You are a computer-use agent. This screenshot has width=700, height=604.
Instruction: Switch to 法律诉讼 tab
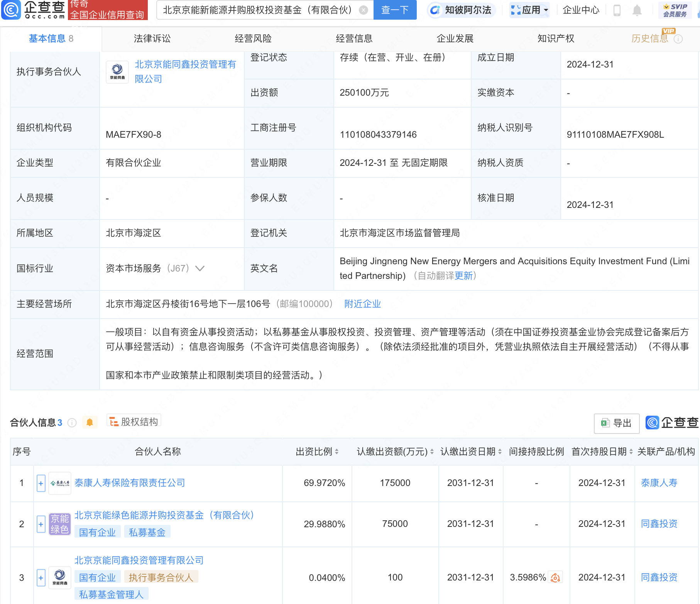[x=152, y=39]
